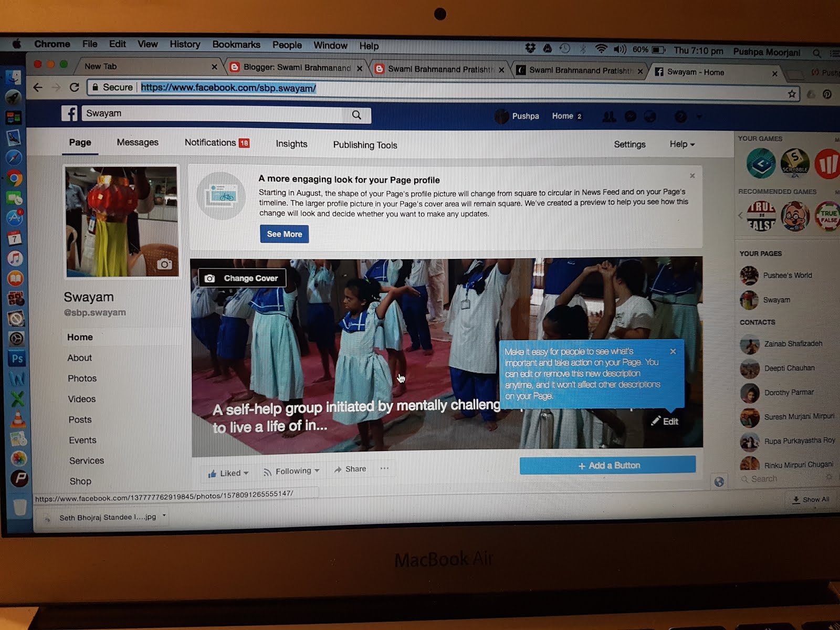Click the Facebook logo icon
This screenshot has height=630, width=840.
(69, 113)
